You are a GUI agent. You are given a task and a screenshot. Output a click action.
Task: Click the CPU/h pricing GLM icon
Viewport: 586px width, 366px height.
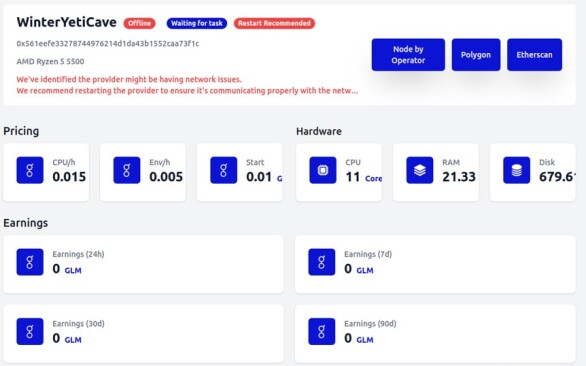(x=30, y=170)
